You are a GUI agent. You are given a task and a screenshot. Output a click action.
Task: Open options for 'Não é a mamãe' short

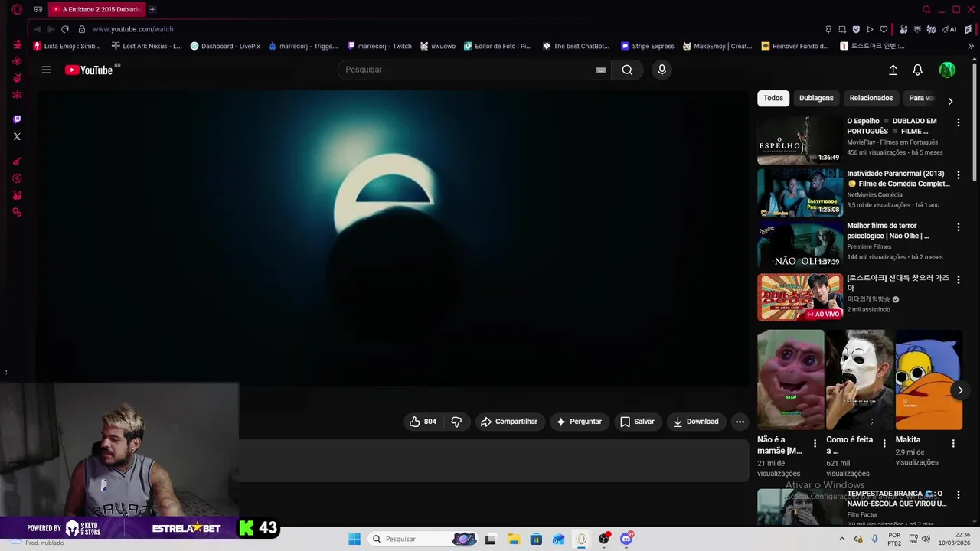tap(815, 443)
